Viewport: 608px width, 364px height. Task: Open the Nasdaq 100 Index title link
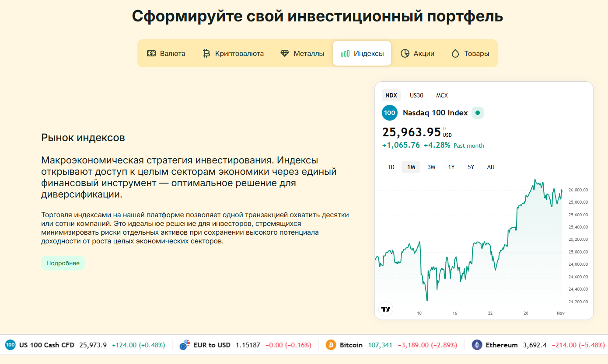click(x=435, y=113)
